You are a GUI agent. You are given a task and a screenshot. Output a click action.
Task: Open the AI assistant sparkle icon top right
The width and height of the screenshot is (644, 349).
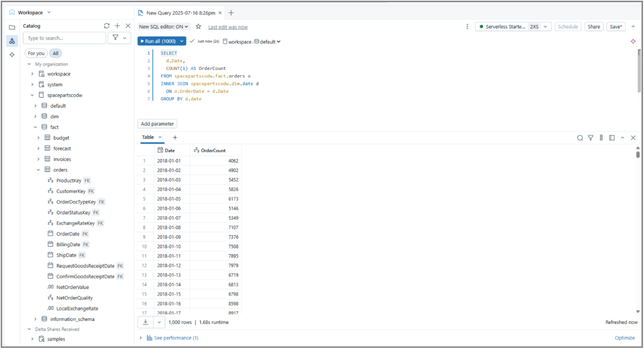click(x=633, y=41)
